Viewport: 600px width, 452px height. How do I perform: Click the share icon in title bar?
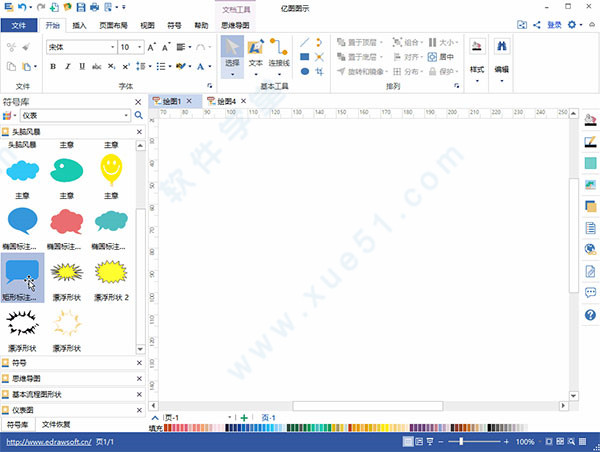click(x=536, y=24)
